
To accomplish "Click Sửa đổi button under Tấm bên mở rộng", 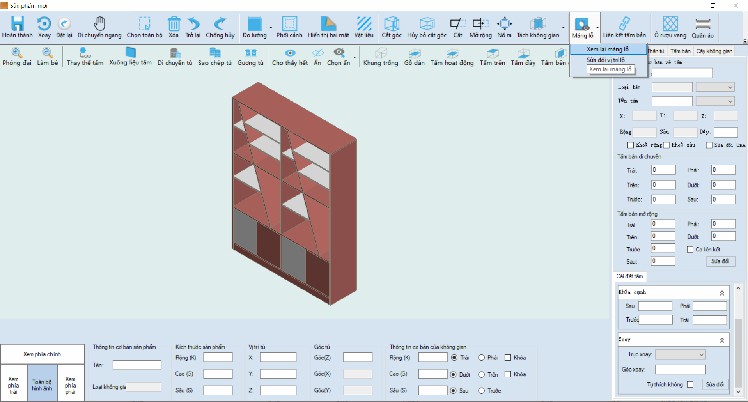I will coord(720,261).
